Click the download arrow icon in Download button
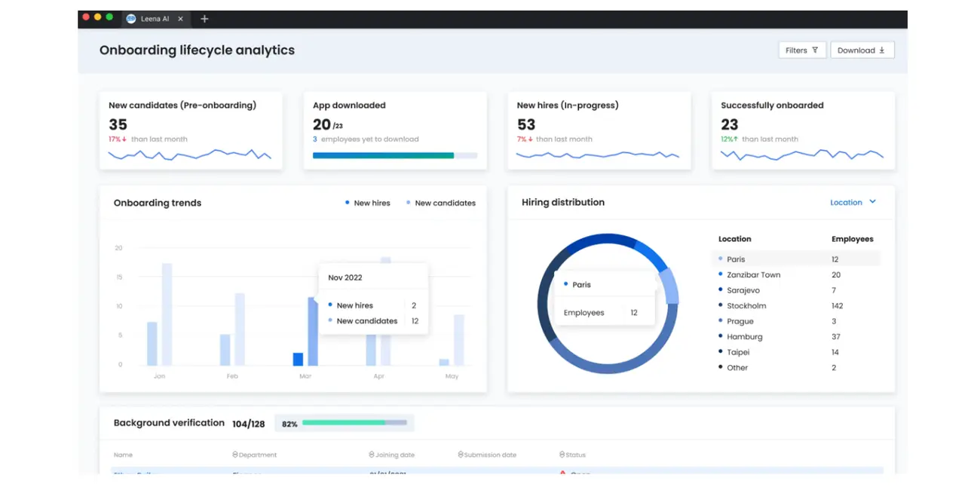The width and height of the screenshot is (980, 493). [x=882, y=51]
